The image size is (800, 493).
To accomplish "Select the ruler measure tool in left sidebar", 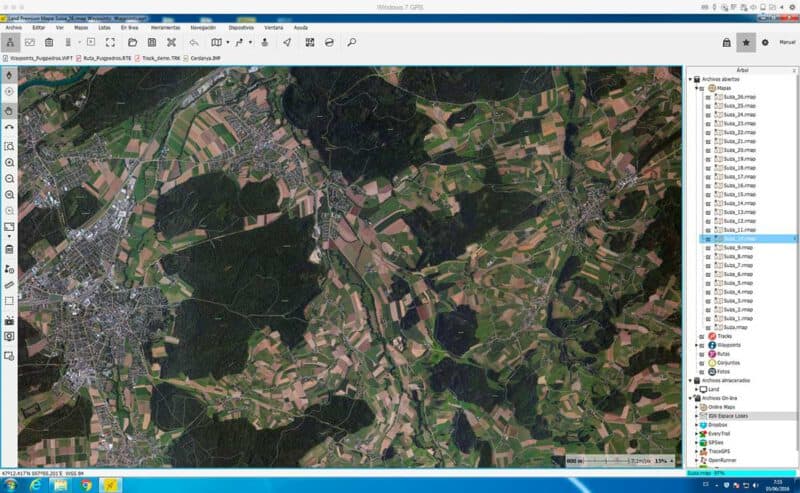I will coord(9,285).
